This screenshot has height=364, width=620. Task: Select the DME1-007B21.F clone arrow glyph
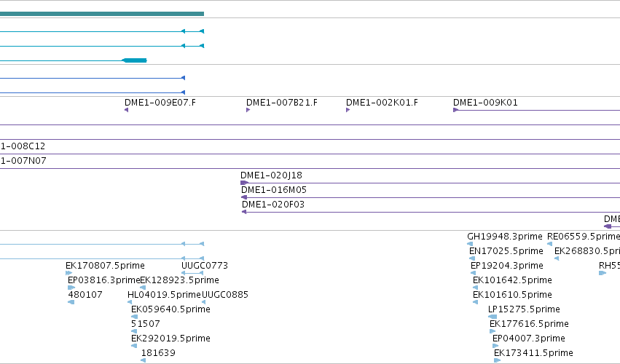(x=248, y=110)
